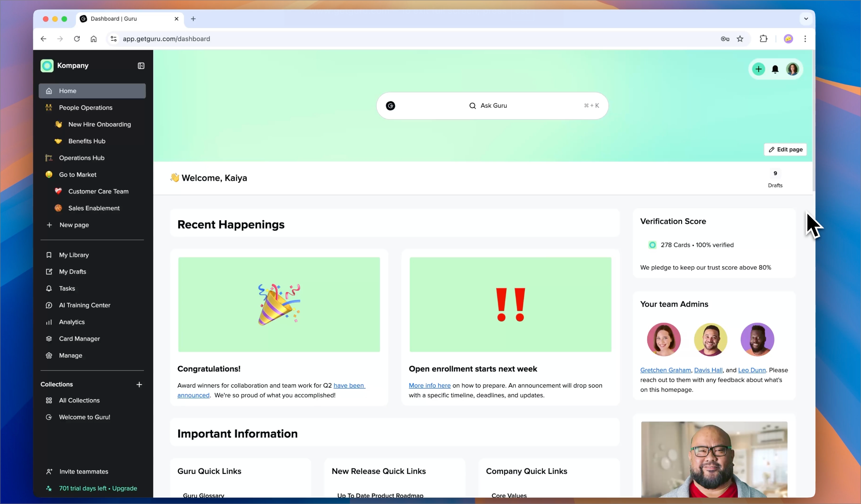Screen dimensions: 861x504
Task: Open Card Manager
Action: (92, 338)
